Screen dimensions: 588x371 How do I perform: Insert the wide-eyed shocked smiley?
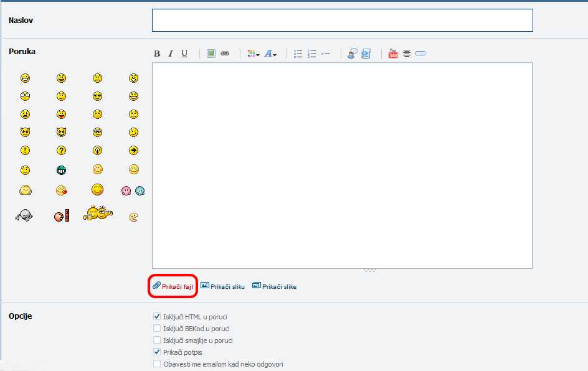point(25,96)
